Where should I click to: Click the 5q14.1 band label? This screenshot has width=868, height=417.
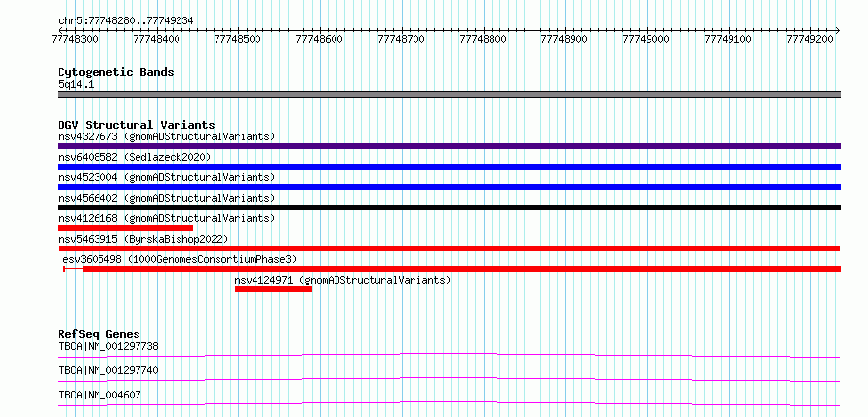click(x=76, y=84)
